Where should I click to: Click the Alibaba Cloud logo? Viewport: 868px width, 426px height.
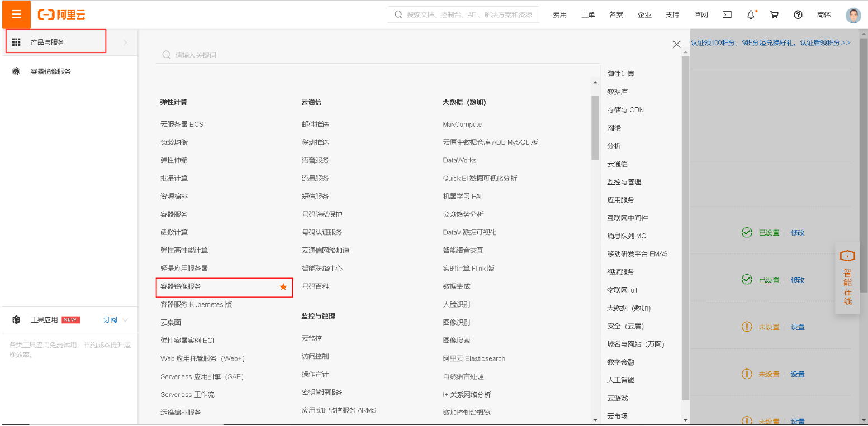coord(61,15)
